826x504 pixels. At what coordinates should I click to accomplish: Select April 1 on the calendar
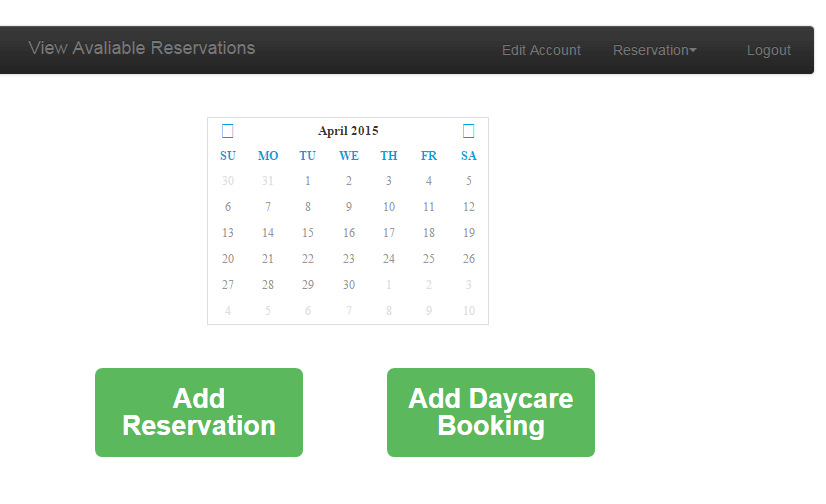[x=308, y=181]
